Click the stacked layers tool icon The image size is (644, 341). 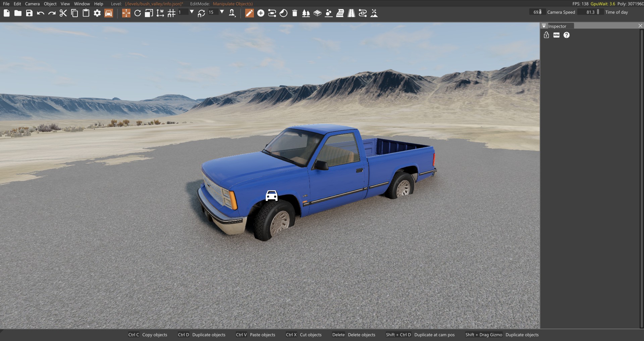coord(317,13)
